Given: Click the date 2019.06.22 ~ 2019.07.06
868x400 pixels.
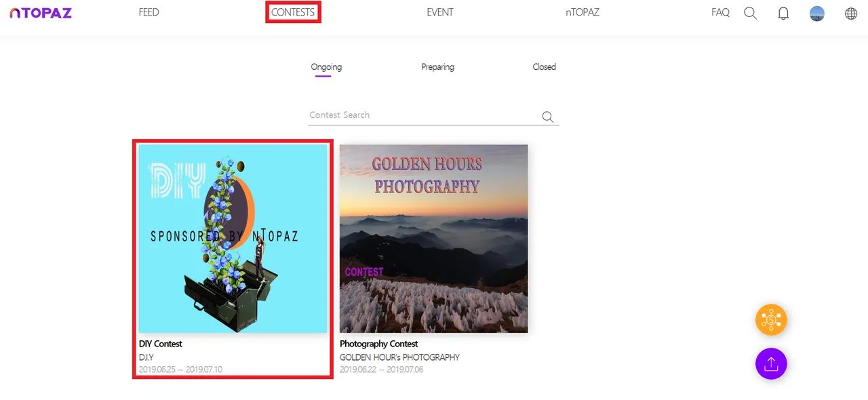Looking at the screenshot, I should tap(382, 369).
